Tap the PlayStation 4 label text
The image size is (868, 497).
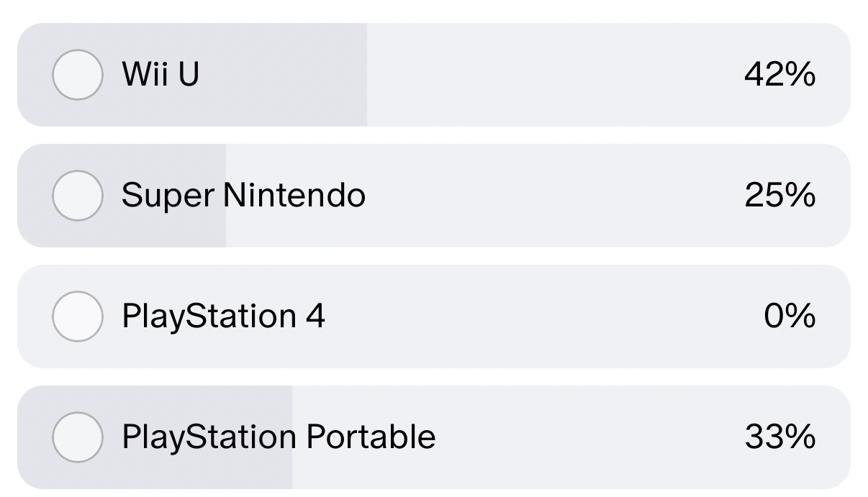[223, 316]
